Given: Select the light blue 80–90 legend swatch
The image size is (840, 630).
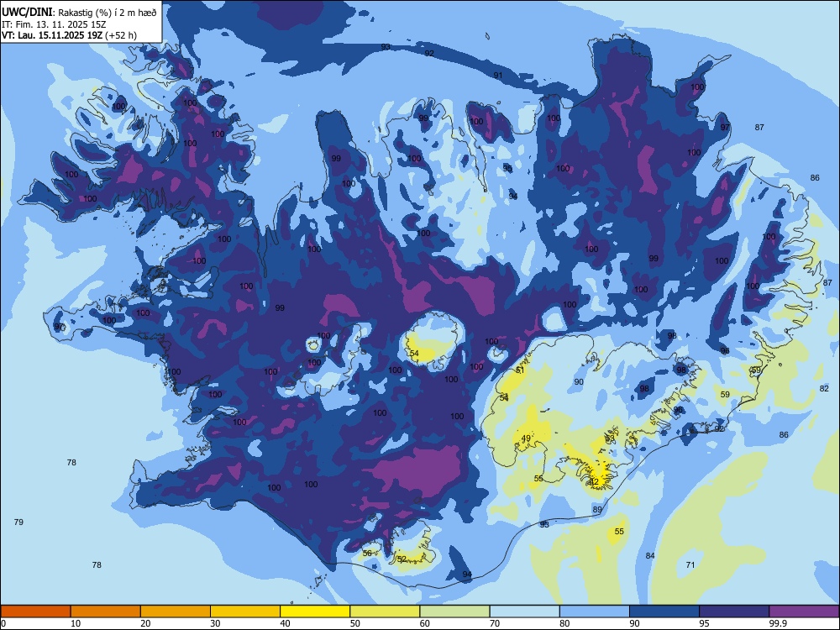Looking at the screenshot, I should pos(595,612).
